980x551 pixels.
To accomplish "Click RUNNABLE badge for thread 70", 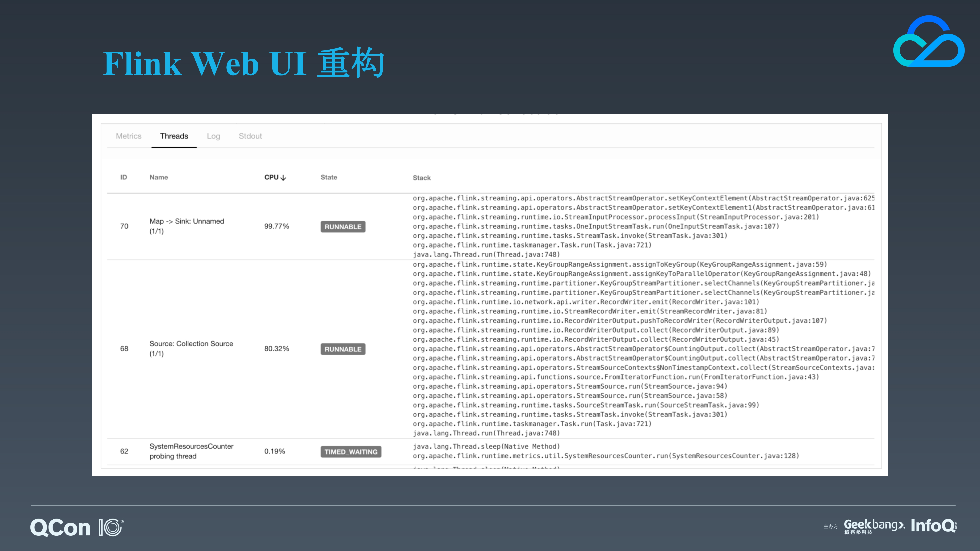I will 343,227.
